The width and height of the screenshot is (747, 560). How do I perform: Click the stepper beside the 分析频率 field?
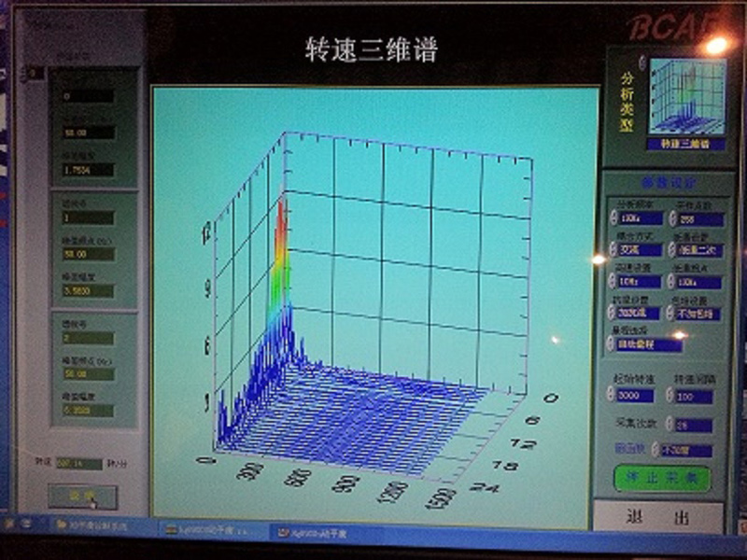click(614, 217)
